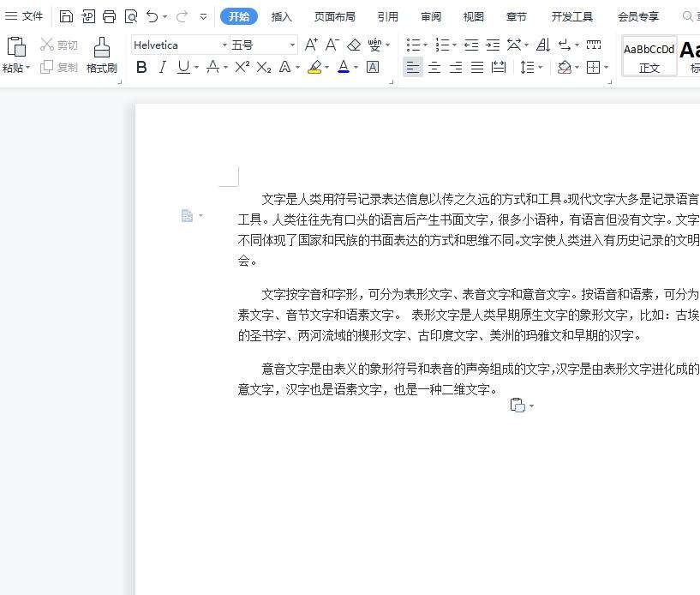This screenshot has height=595, width=700.
Task: Click the Print icon
Action: (x=110, y=16)
